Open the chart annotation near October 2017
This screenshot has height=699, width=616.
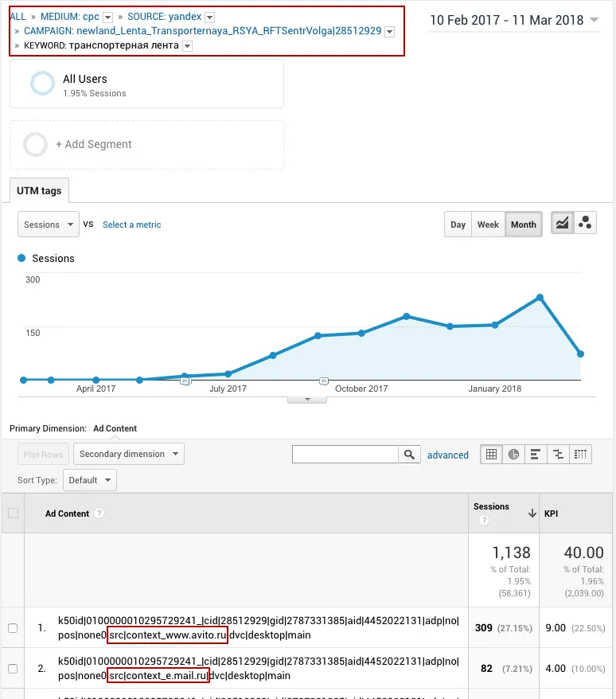point(324,381)
